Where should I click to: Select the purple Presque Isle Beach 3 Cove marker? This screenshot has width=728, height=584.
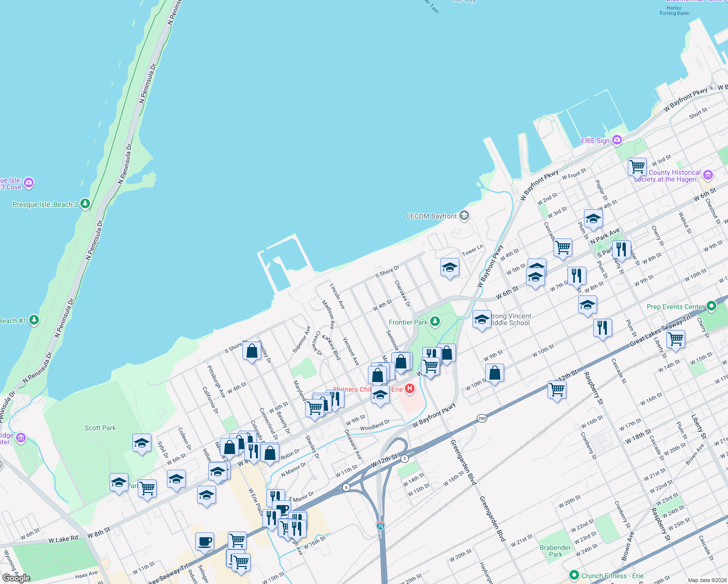point(28,182)
